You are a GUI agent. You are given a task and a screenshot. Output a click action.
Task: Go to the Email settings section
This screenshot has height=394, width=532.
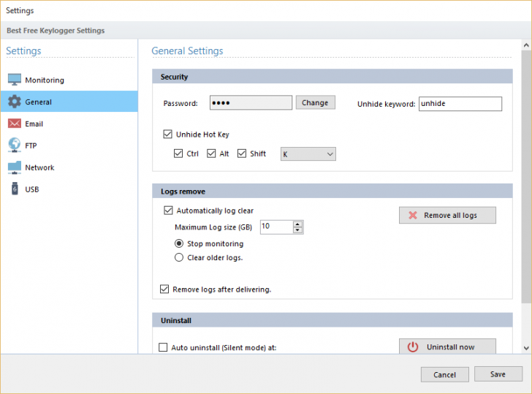pos(69,124)
